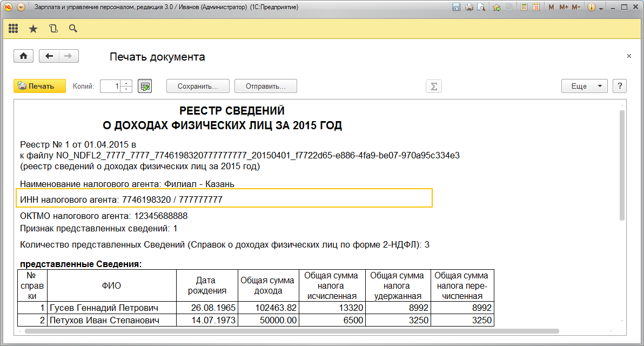Click the Save diskette icon in title bar
Screen dimensions: 644x346
(457, 7)
